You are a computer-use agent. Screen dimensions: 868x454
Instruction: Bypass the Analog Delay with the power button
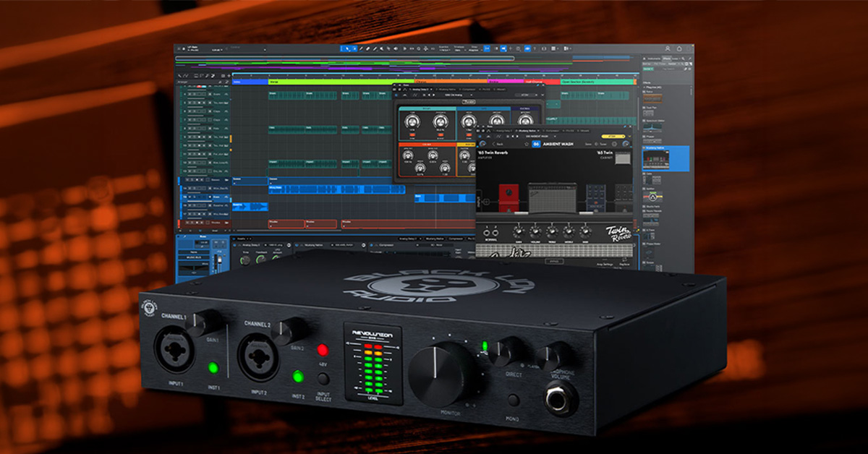point(396,95)
